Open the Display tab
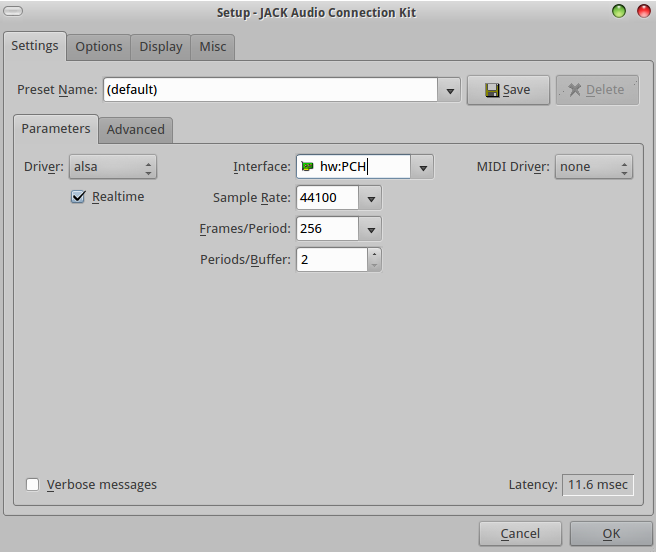This screenshot has height=552, width=656. (161, 47)
